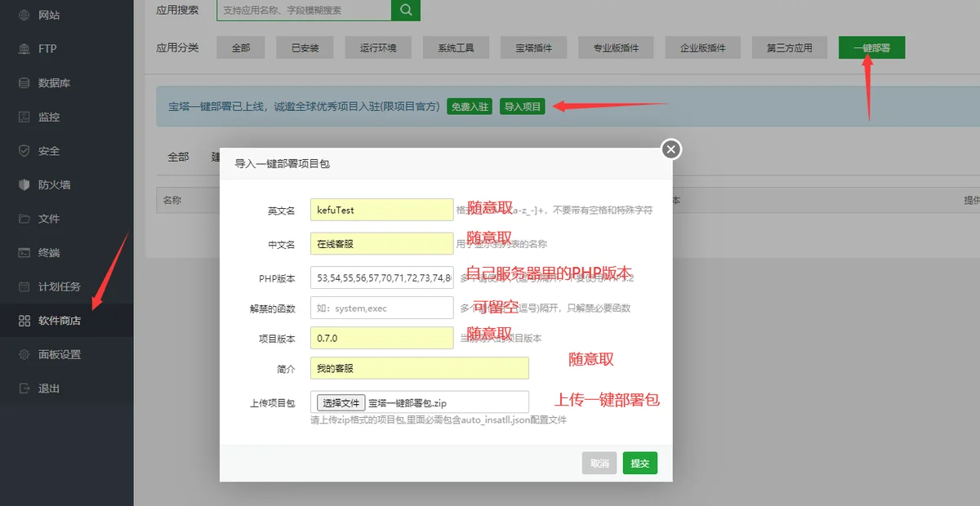Click the green search magnifier button
The height and width of the screenshot is (506, 980).
pyautogui.click(x=406, y=10)
